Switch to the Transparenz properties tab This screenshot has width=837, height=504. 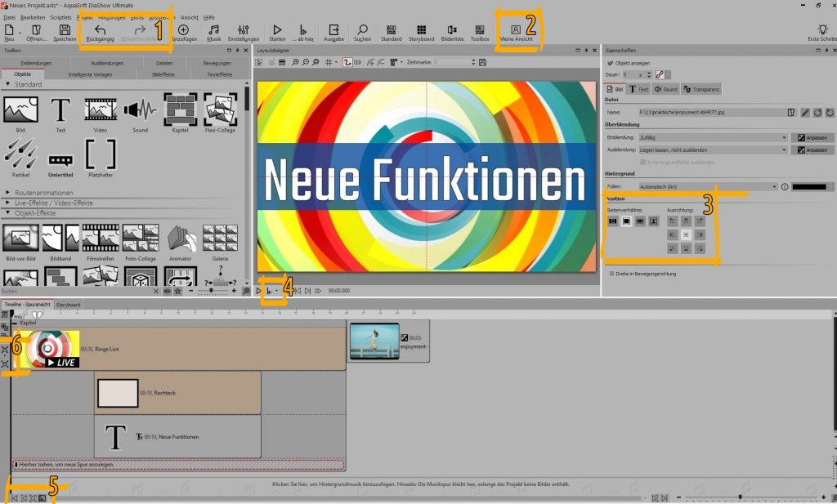pyautogui.click(x=702, y=89)
